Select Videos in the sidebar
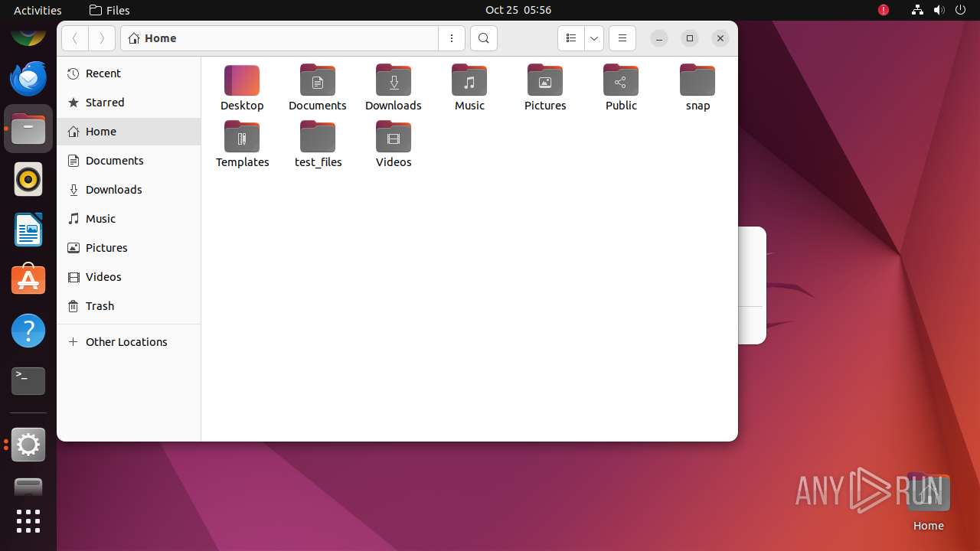 [129, 277]
